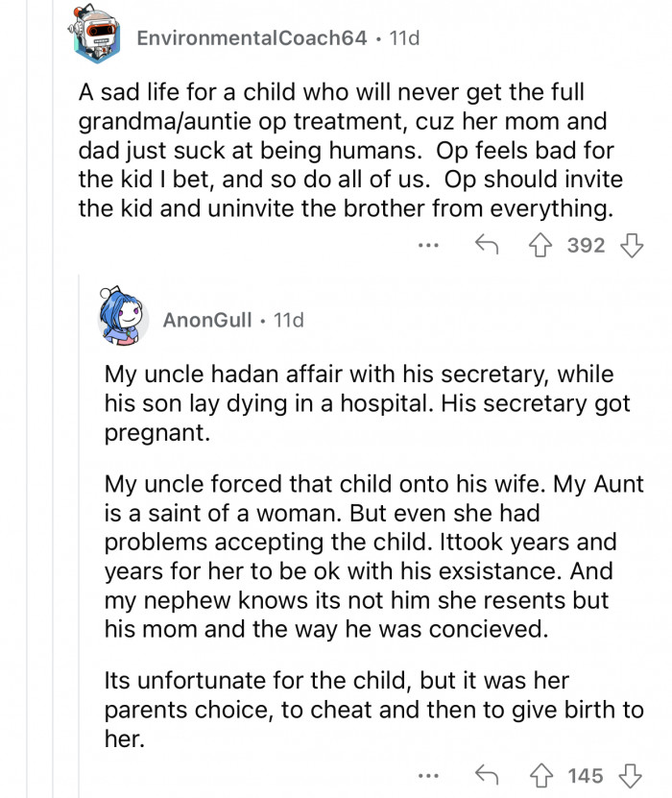Screen dimensions: 672x798
Task: Click the 11d timestamp beside EnvironmentalCoach64
Action: [x=402, y=39]
